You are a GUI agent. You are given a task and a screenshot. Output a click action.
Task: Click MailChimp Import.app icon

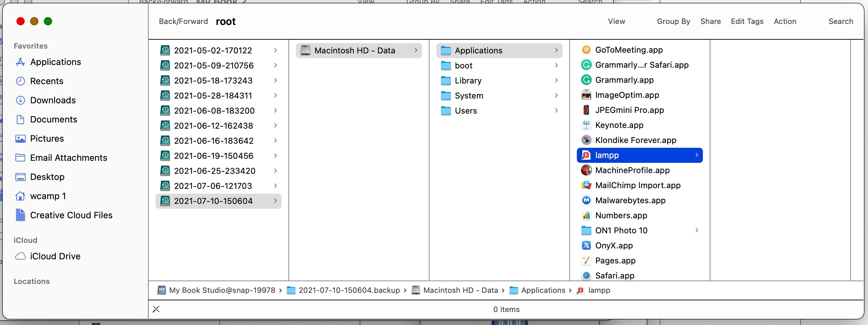tap(586, 185)
